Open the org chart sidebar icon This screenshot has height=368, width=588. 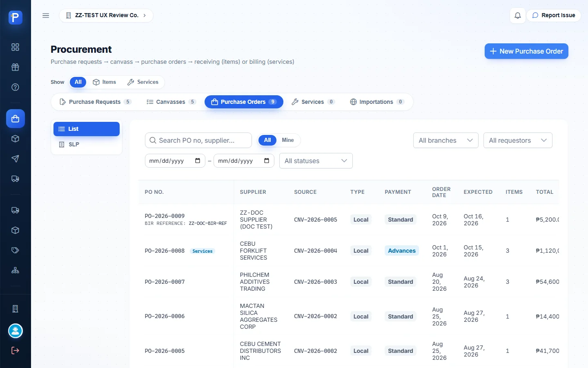(x=16, y=270)
